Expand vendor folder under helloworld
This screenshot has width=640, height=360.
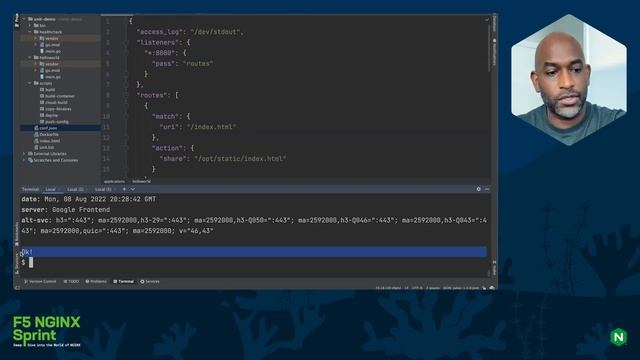tap(36, 64)
